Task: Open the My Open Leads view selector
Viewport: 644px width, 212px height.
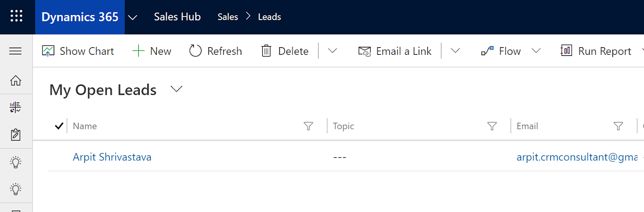Action: [x=177, y=89]
